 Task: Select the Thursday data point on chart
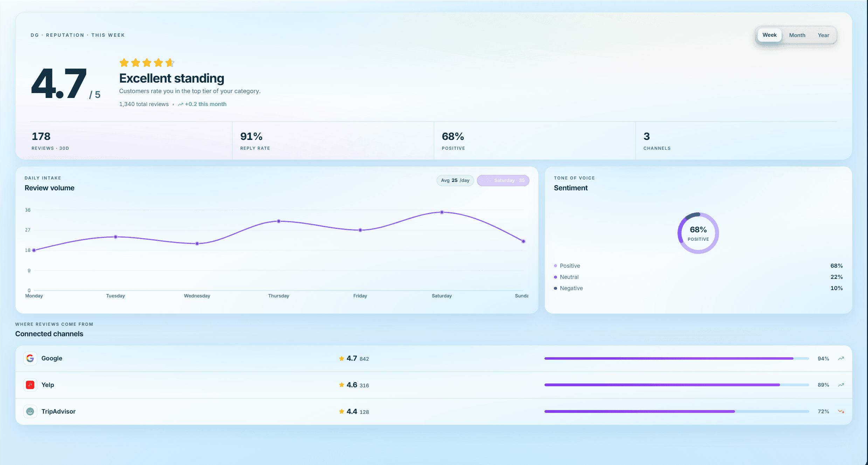pyautogui.click(x=279, y=221)
